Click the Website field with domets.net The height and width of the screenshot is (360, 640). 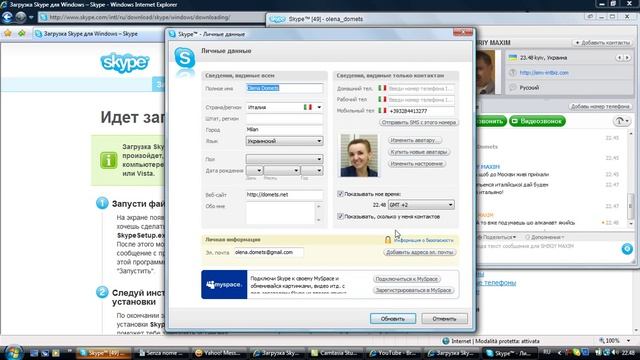pos(284,195)
